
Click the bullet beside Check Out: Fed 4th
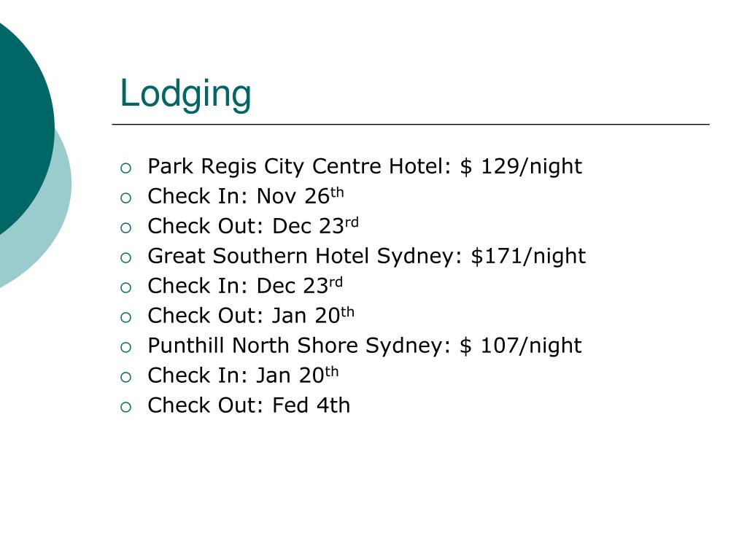coord(126,407)
